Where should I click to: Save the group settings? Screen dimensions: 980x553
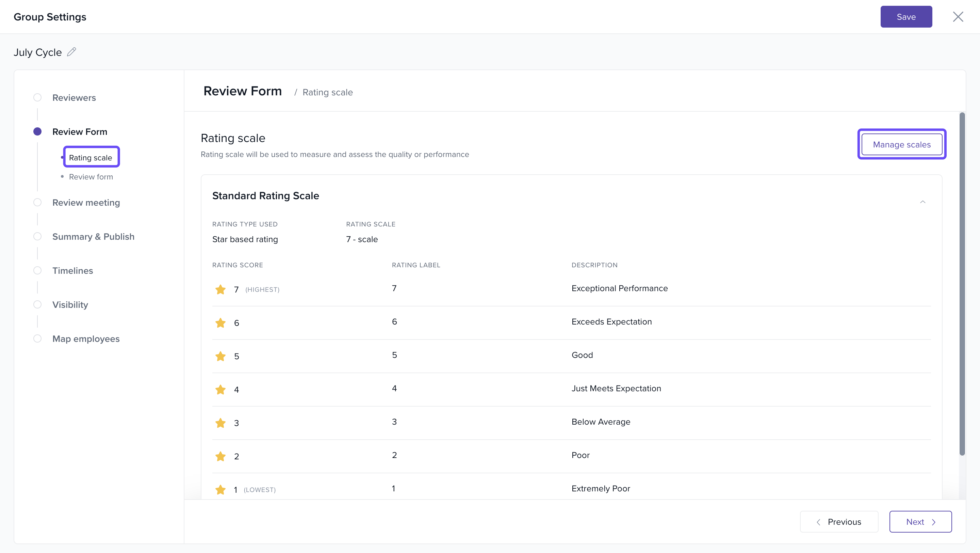(906, 17)
